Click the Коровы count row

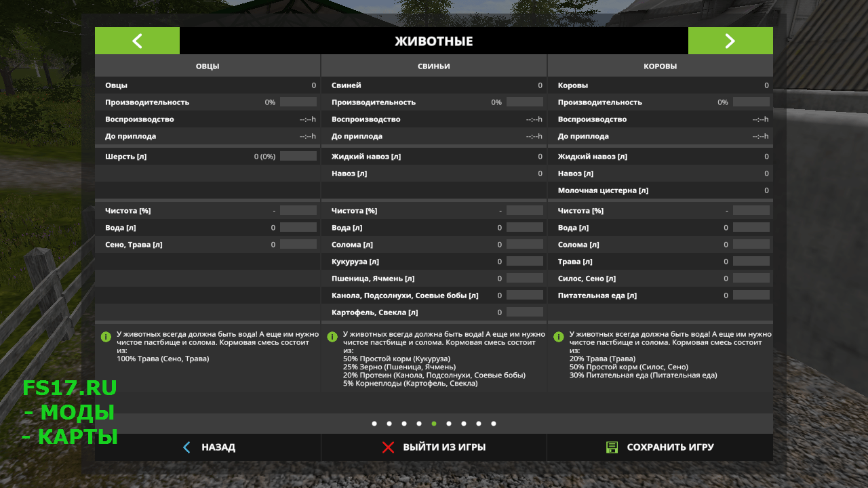[660, 85]
